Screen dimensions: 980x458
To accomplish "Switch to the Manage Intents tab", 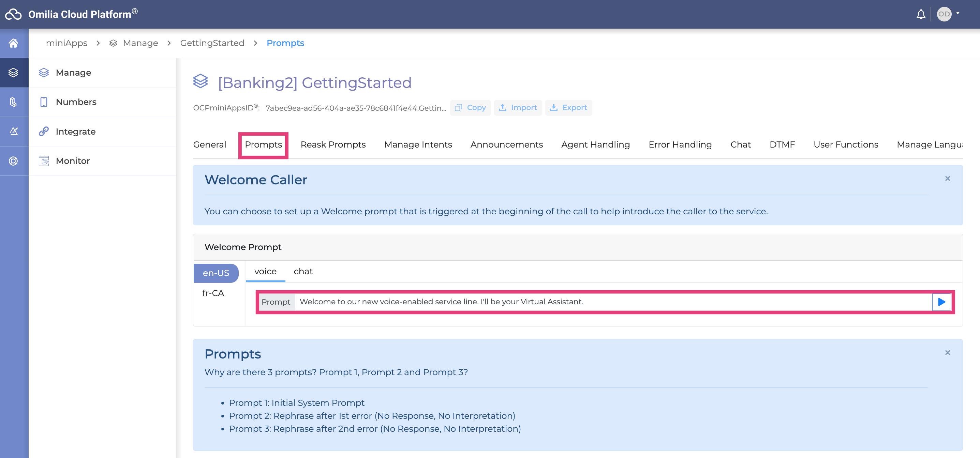I will pyautogui.click(x=418, y=144).
